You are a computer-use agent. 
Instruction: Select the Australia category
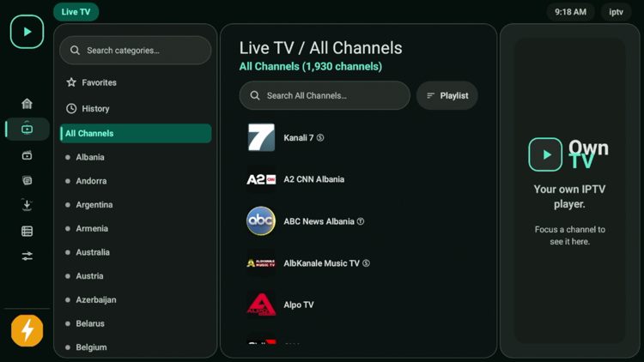[x=136, y=252]
